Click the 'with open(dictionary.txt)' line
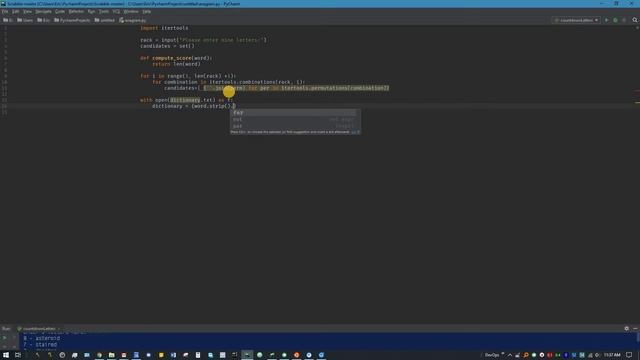The image size is (640, 360). [186, 100]
